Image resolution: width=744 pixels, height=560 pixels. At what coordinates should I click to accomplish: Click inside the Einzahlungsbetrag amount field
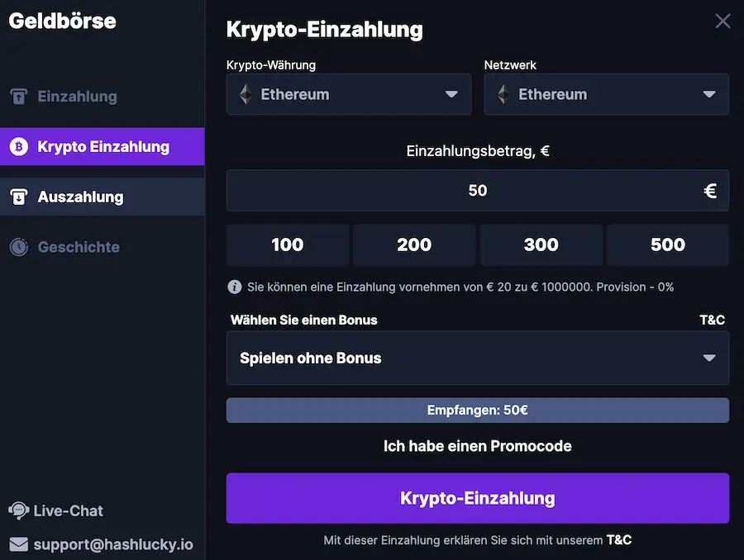(x=478, y=190)
